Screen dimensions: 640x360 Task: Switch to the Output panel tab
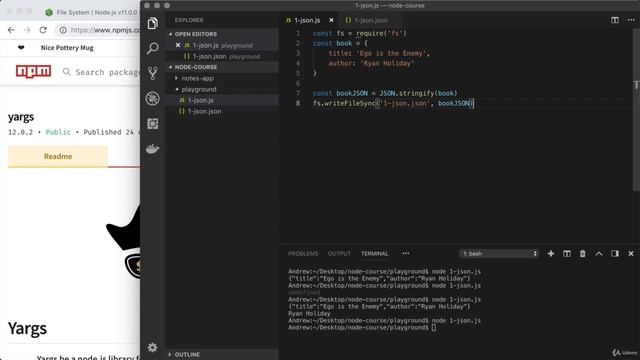339,253
